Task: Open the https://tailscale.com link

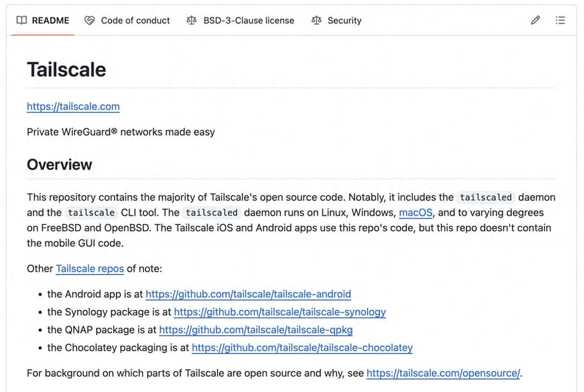Action: click(73, 107)
